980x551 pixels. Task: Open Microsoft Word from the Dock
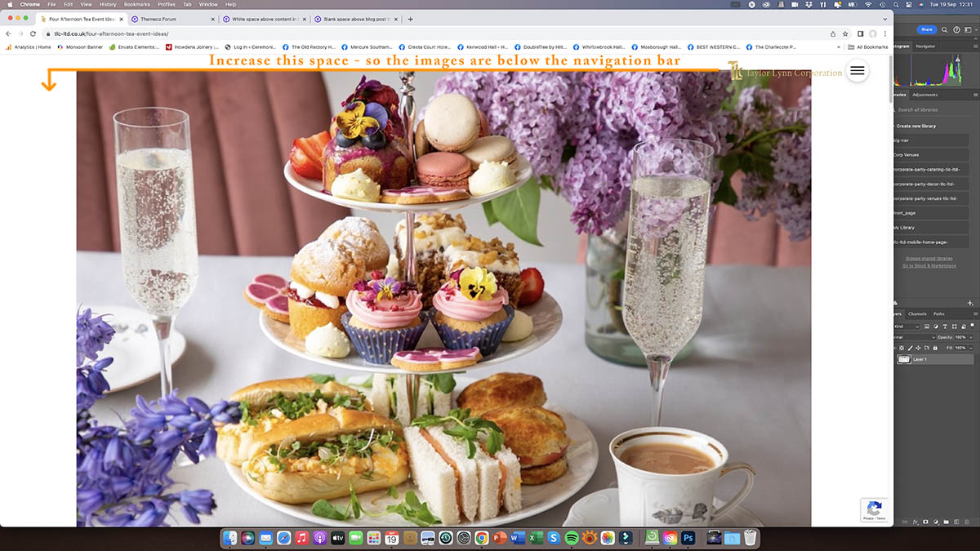518,538
